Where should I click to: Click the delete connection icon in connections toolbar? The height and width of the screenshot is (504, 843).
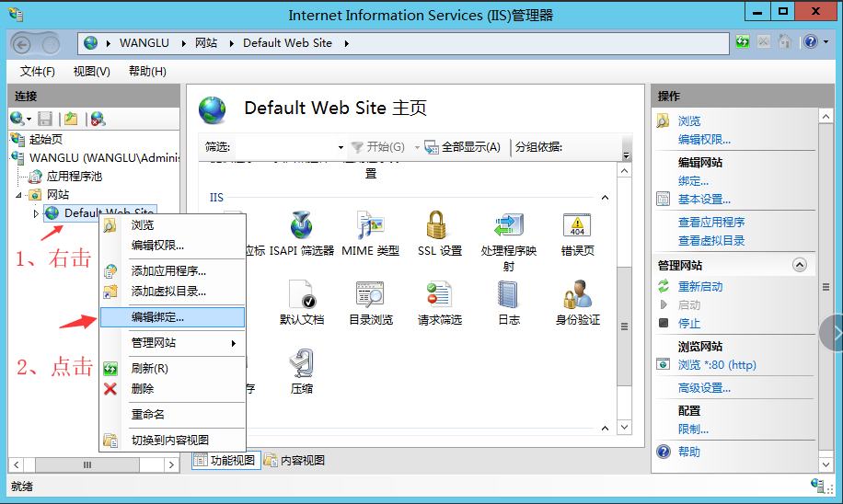tap(98, 119)
